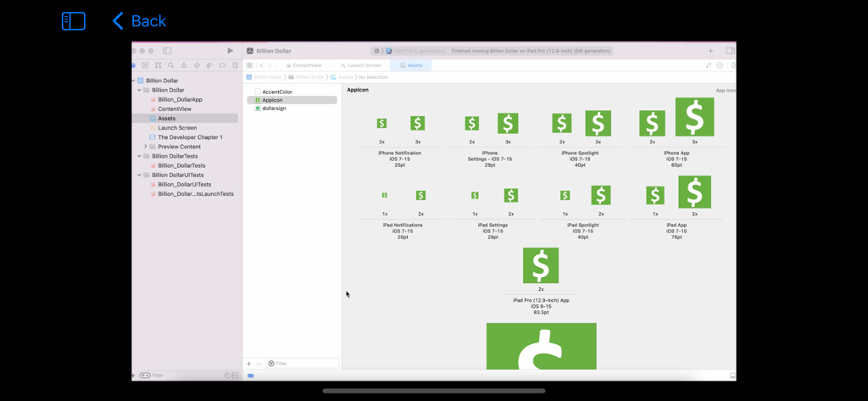
Task: Run the Billion Dollar app with the play button
Action: tap(231, 51)
